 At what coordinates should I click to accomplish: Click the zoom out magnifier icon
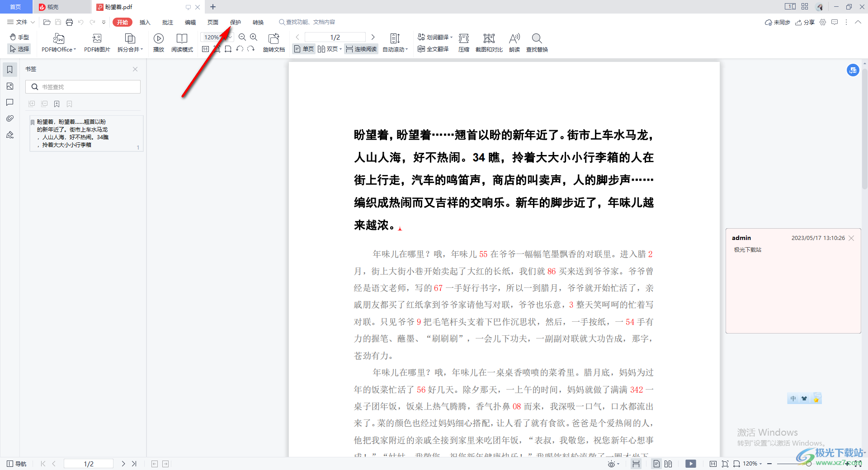pos(242,37)
